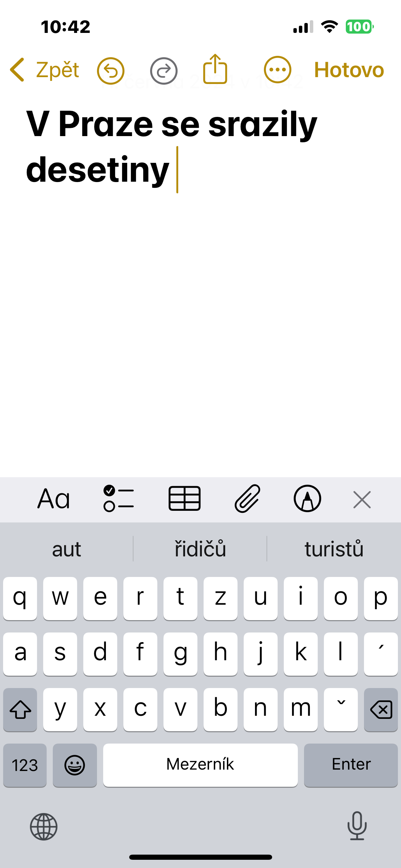Open the share sheet icon
Image resolution: width=401 pixels, height=868 pixels.
pos(215,69)
